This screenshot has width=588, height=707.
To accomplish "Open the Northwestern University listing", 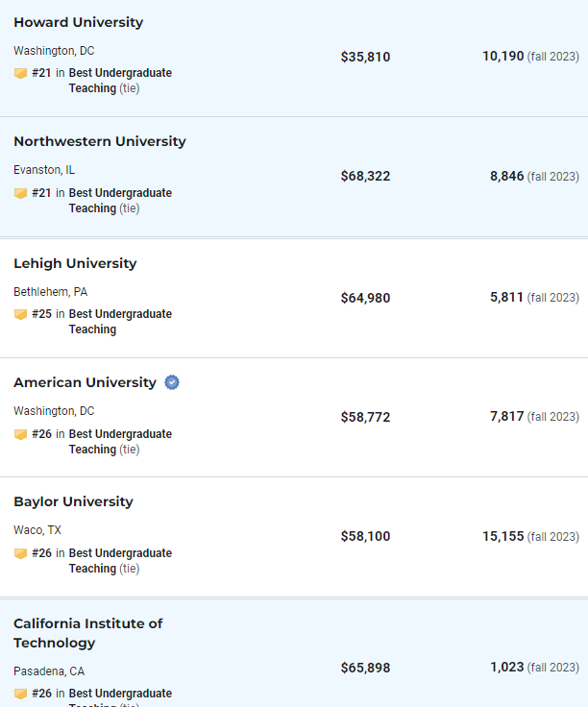I will point(100,141).
